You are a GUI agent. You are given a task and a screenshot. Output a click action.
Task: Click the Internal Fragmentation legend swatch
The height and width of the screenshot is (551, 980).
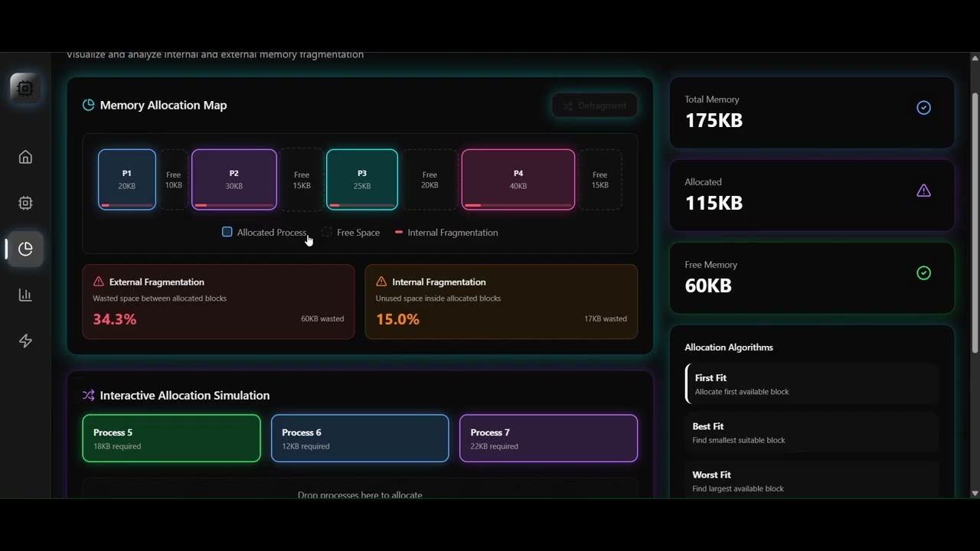(x=399, y=232)
